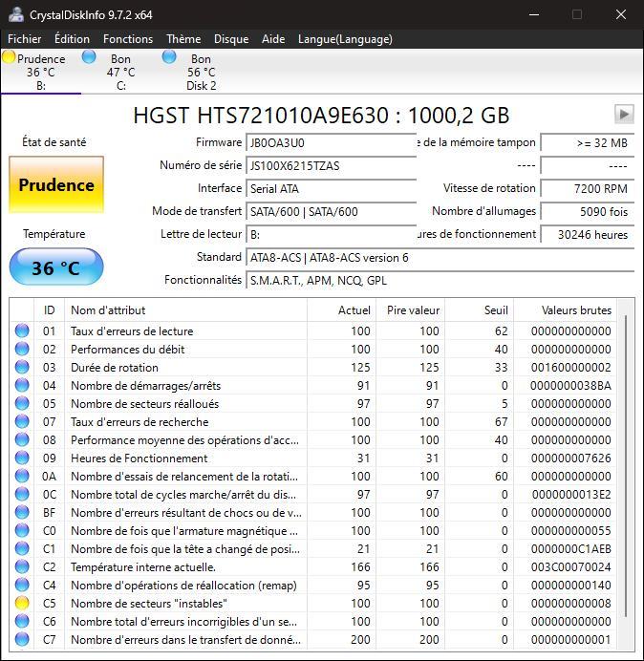Image resolution: width=644 pixels, height=661 pixels.
Task: Click the Firmware field JB0OA3U0
Action: click(x=331, y=142)
